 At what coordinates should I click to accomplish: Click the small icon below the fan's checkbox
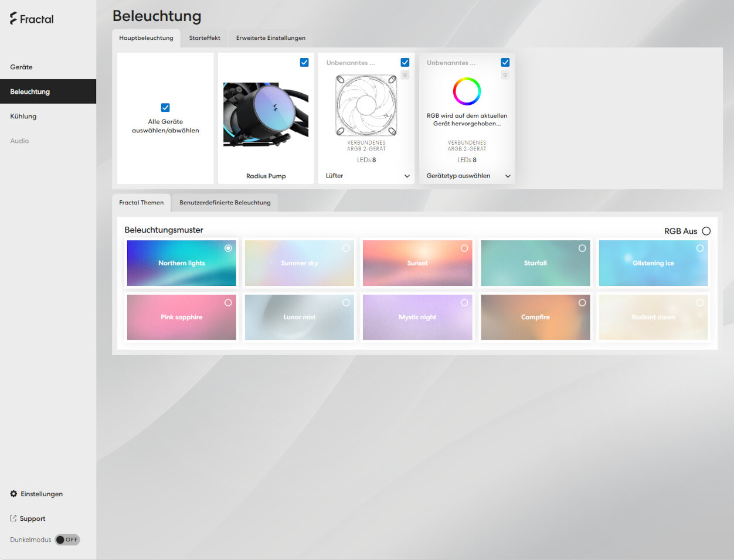point(405,75)
